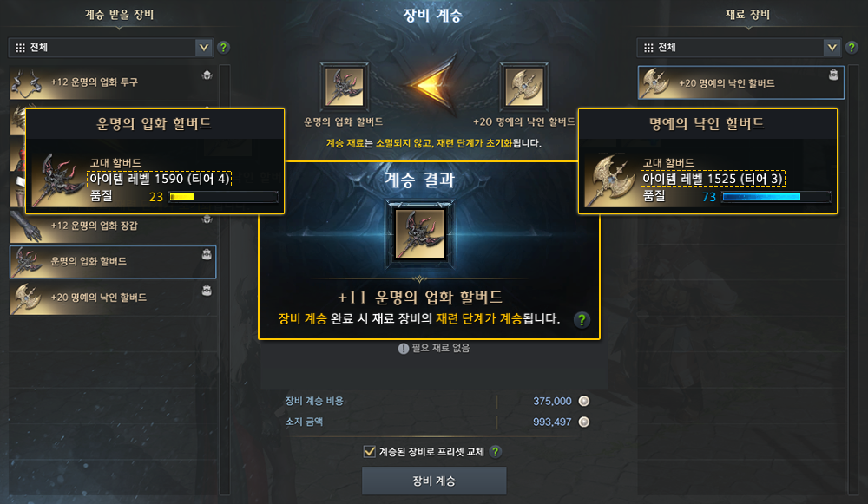Select 운명의 업화 할버드 in left list
This screenshot has width=868, height=504.
coord(113,262)
